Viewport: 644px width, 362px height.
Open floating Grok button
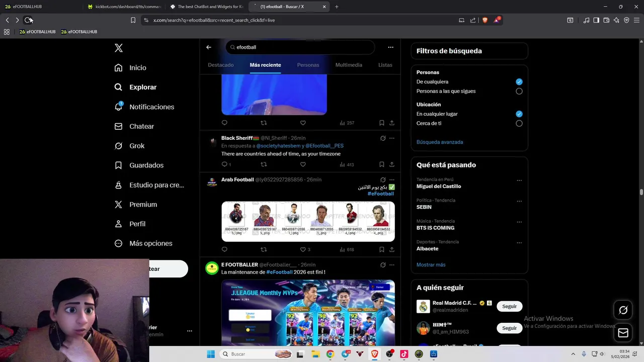coord(623,310)
